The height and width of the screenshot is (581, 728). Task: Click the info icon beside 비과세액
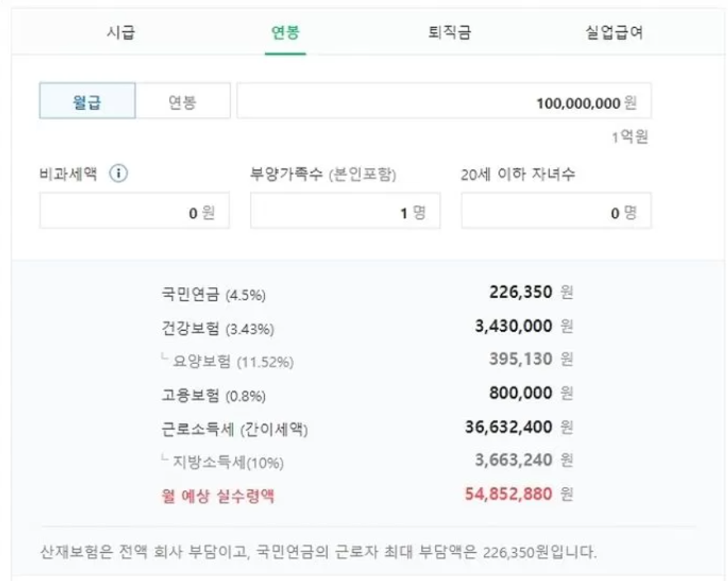click(118, 174)
